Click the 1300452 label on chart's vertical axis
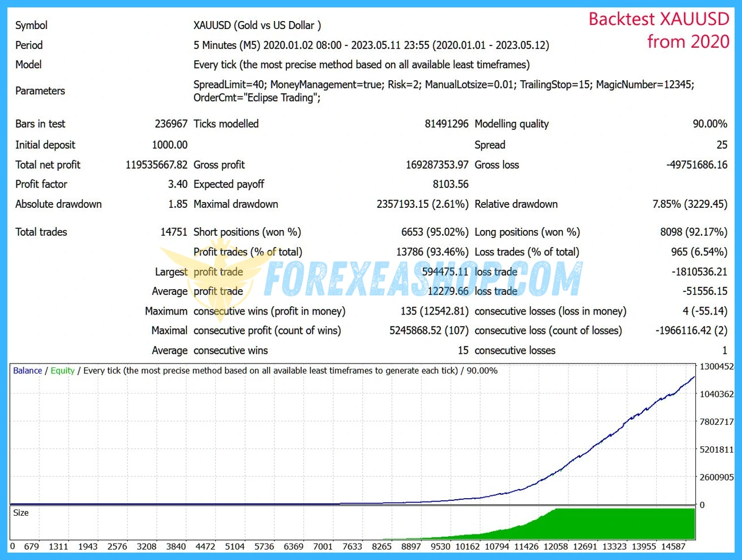The image size is (742, 560). (x=716, y=367)
